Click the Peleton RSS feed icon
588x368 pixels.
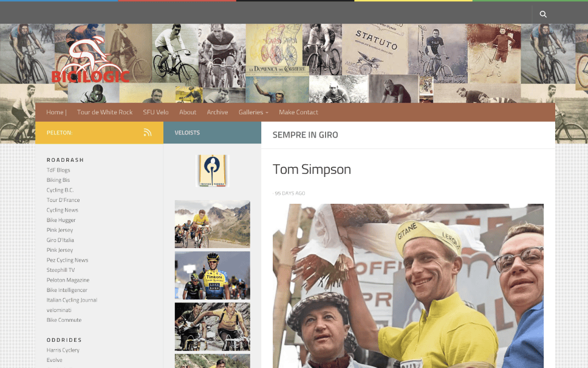pos(148,133)
